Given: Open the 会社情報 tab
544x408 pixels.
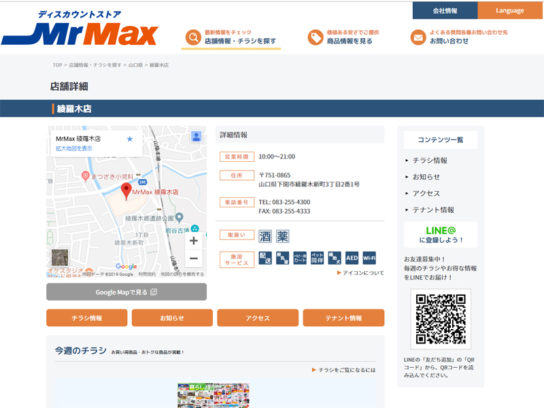Looking at the screenshot, I should (445, 11).
